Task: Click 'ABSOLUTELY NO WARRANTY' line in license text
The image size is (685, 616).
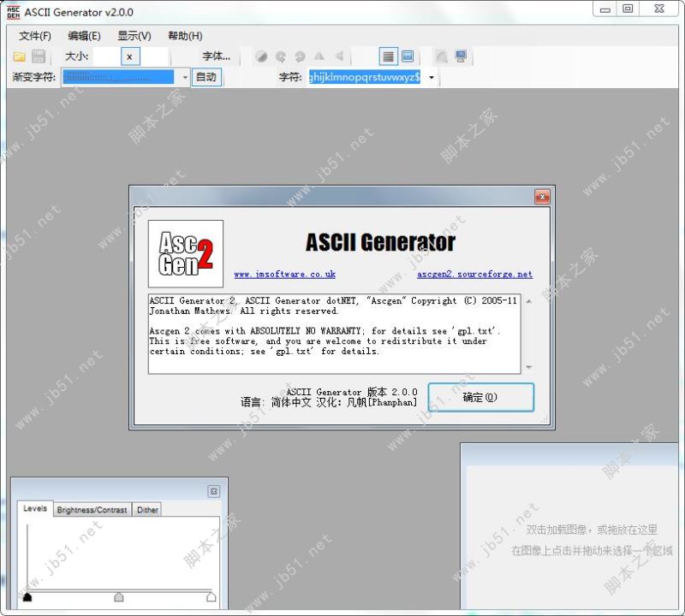Action: point(305,331)
